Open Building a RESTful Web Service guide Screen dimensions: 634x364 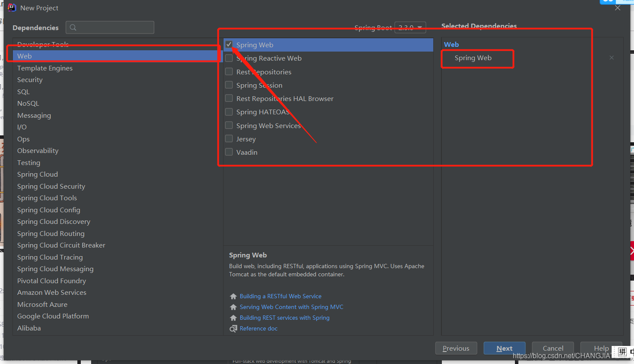click(x=281, y=297)
